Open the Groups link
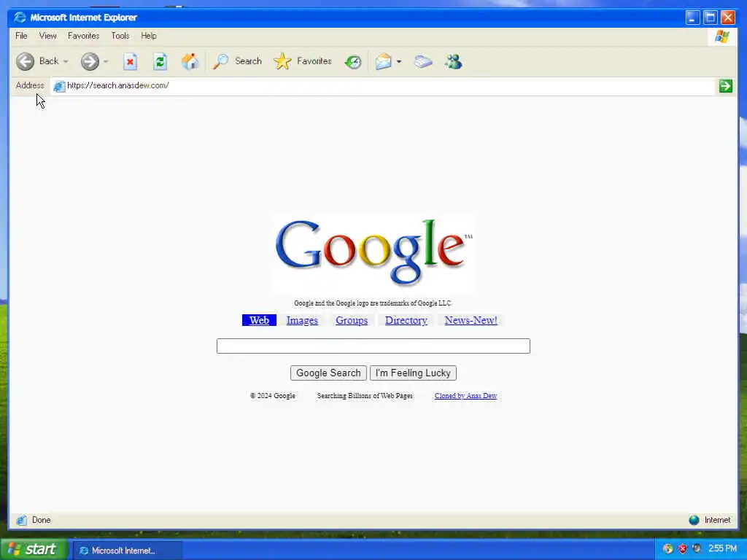This screenshot has height=560, width=747. (352, 321)
